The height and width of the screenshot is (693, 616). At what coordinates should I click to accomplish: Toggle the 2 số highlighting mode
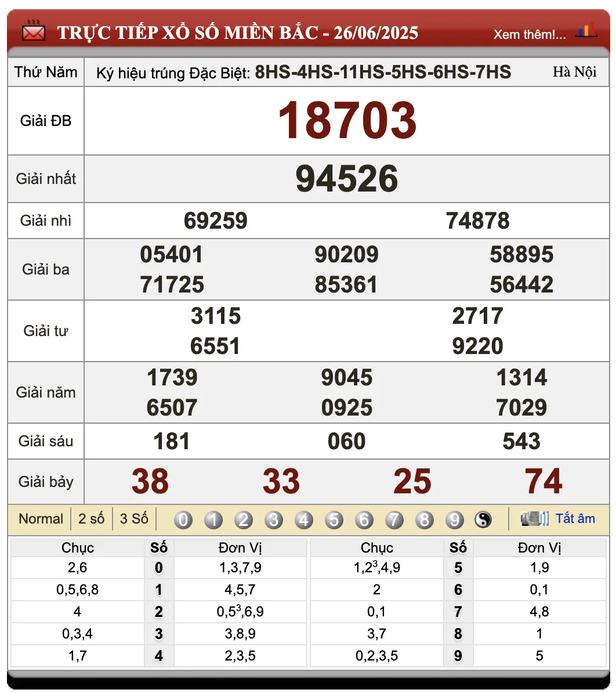click(x=91, y=518)
